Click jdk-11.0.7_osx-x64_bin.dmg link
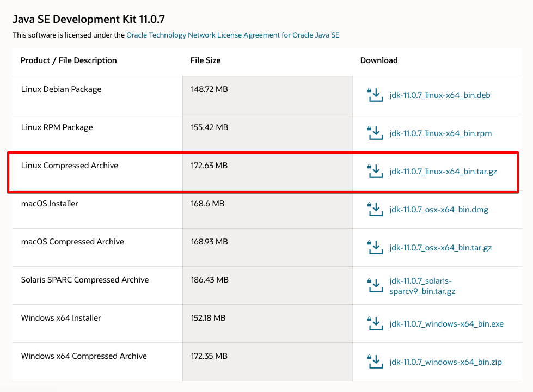Image resolution: width=533 pixels, height=392 pixels. point(439,210)
